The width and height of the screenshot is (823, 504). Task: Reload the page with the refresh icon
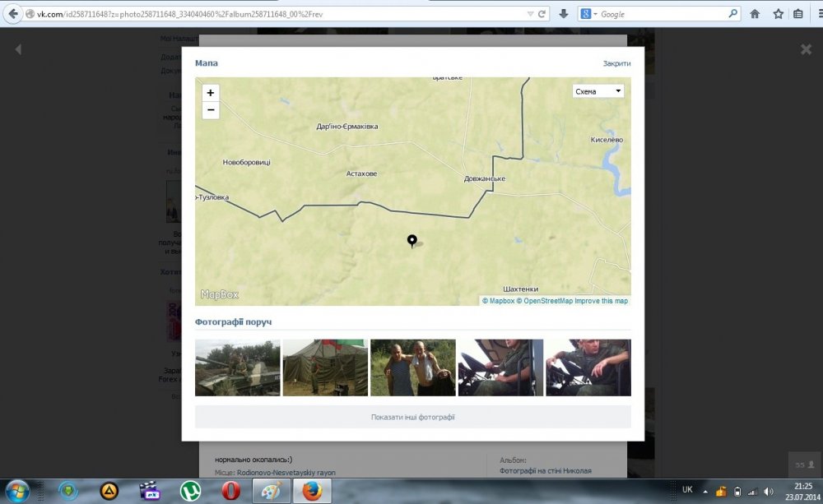click(x=542, y=14)
